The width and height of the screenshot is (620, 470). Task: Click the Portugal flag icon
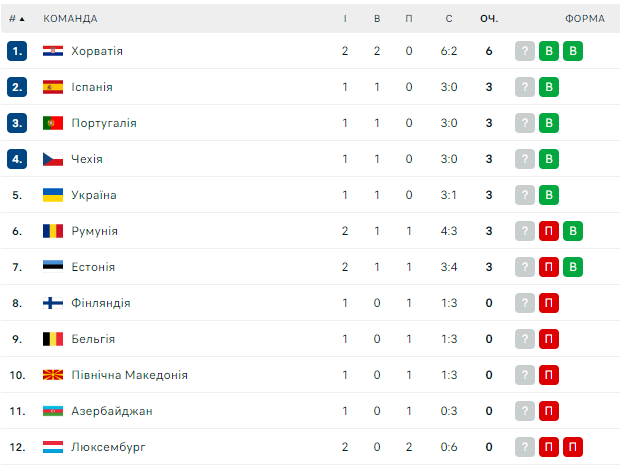pos(53,123)
